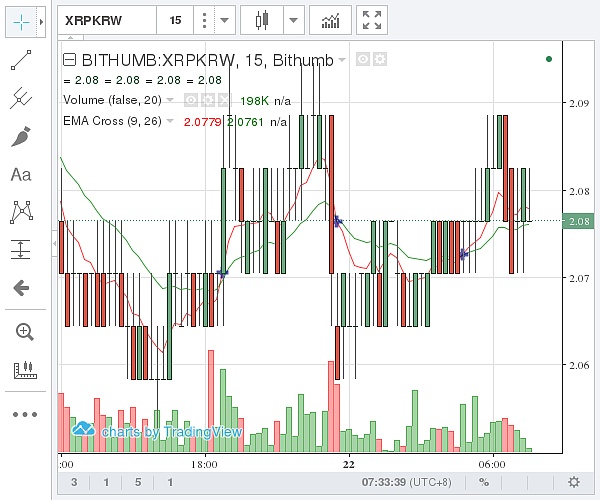Open the indicators chart icon

click(x=330, y=20)
